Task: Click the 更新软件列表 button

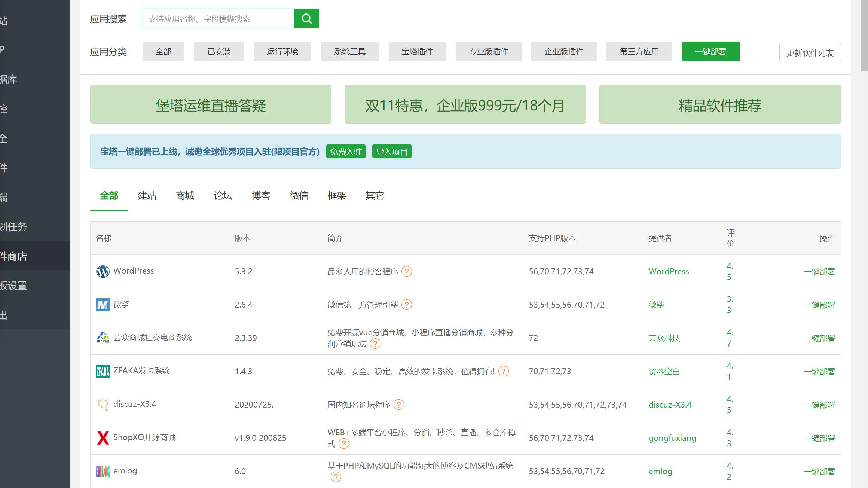Action: (810, 52)
